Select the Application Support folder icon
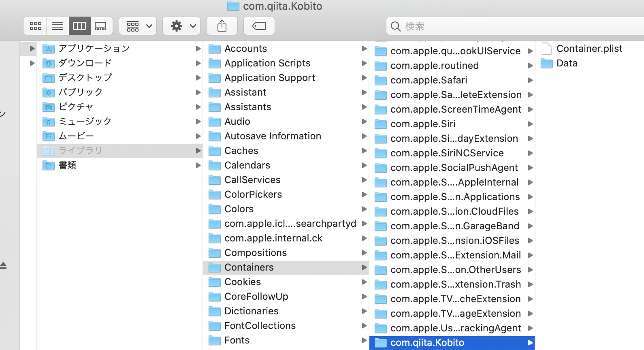This screenshot has width=644, height=350. [215, 78]
